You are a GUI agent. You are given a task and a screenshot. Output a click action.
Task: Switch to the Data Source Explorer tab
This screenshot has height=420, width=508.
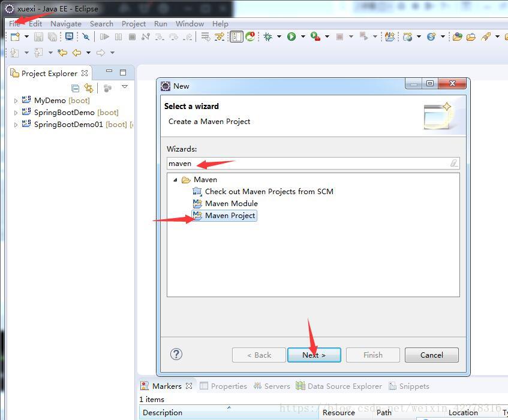(338, 386)
